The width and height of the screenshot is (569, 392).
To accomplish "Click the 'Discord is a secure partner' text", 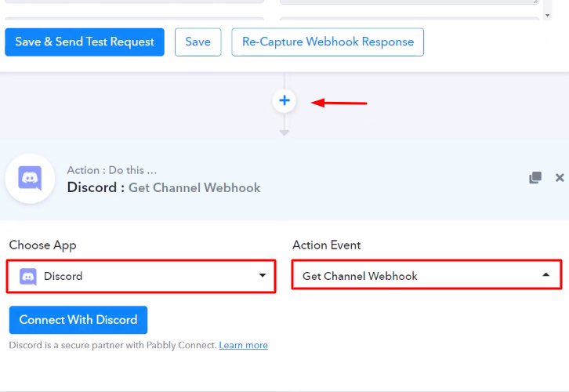I will tap(113, 345).
